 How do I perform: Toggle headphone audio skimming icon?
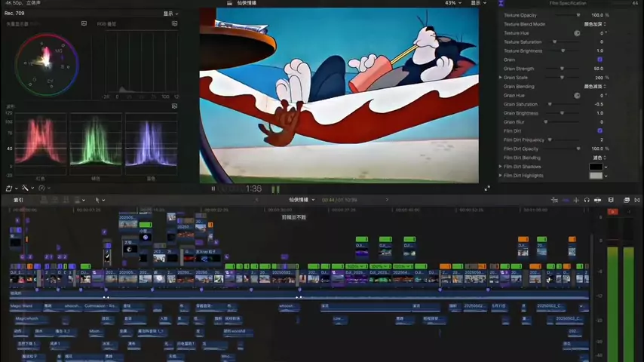(x=587, y=200)
